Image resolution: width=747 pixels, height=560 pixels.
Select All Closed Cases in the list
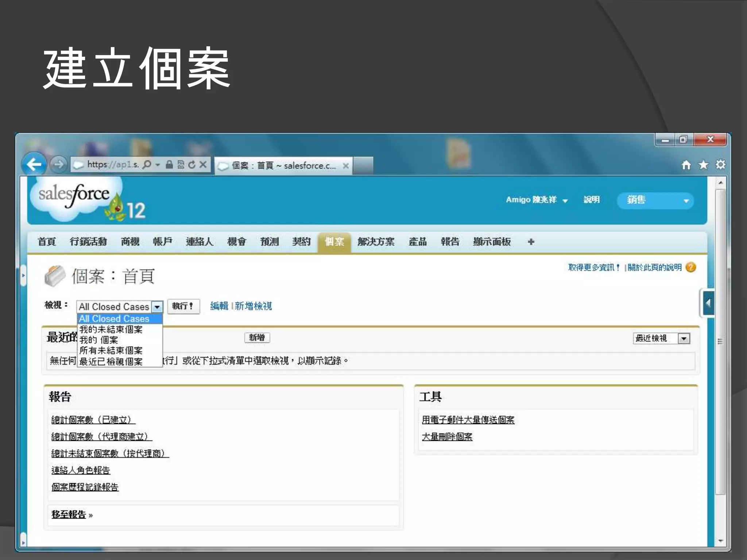coord(120,319)
